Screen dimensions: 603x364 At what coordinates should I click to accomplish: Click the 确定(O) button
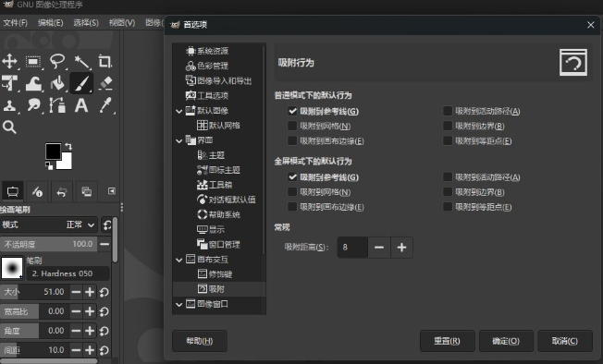[x=506, y=341]
